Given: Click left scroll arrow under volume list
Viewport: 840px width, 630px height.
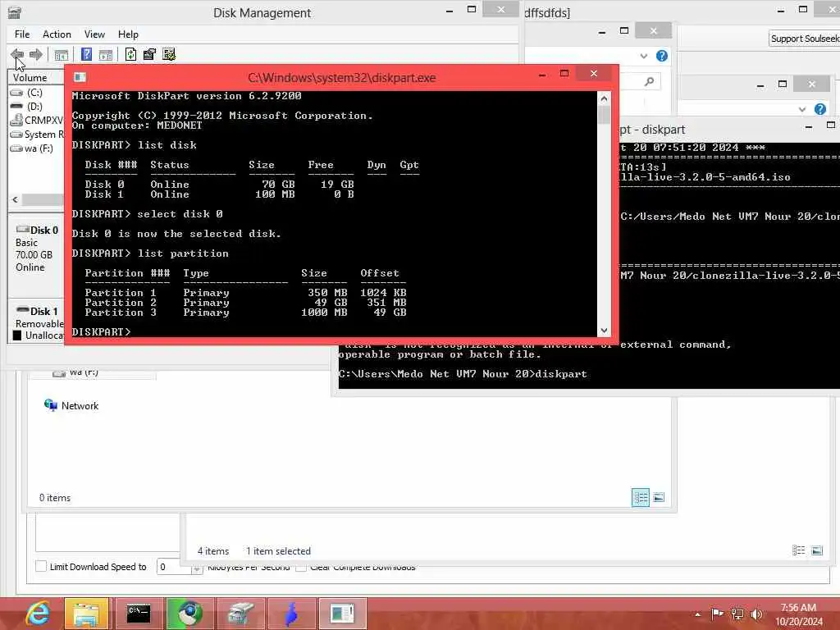Looking at the screenshot, I should click(15, 199).
